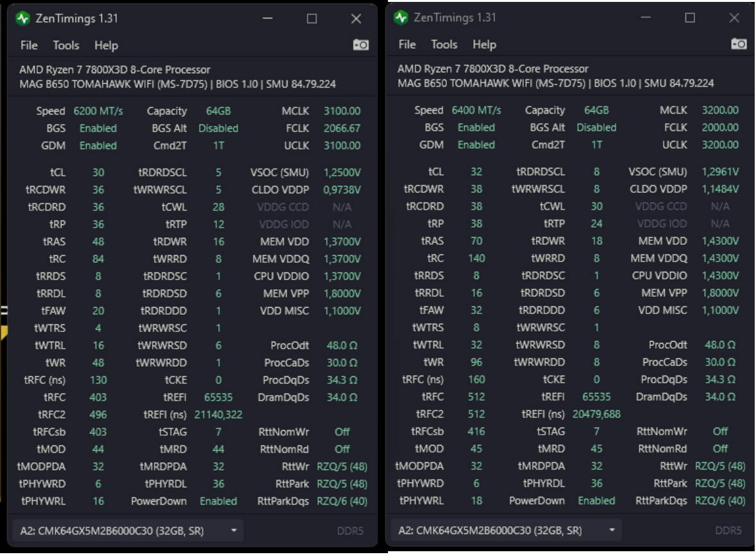Click RttParkDqs RZQ/6 (40) in right window
Viewport: 756px width, 557px height.
click(x=720, y=501)
